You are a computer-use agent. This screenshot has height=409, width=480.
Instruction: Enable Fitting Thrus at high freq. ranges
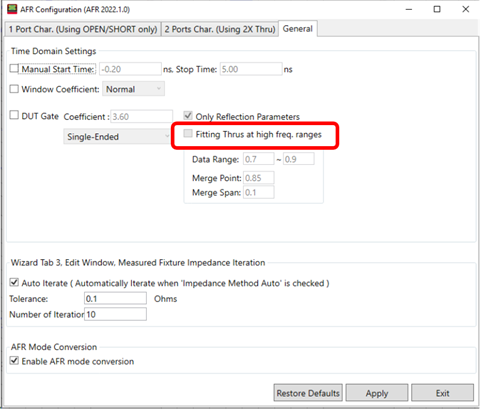[188, 134]
